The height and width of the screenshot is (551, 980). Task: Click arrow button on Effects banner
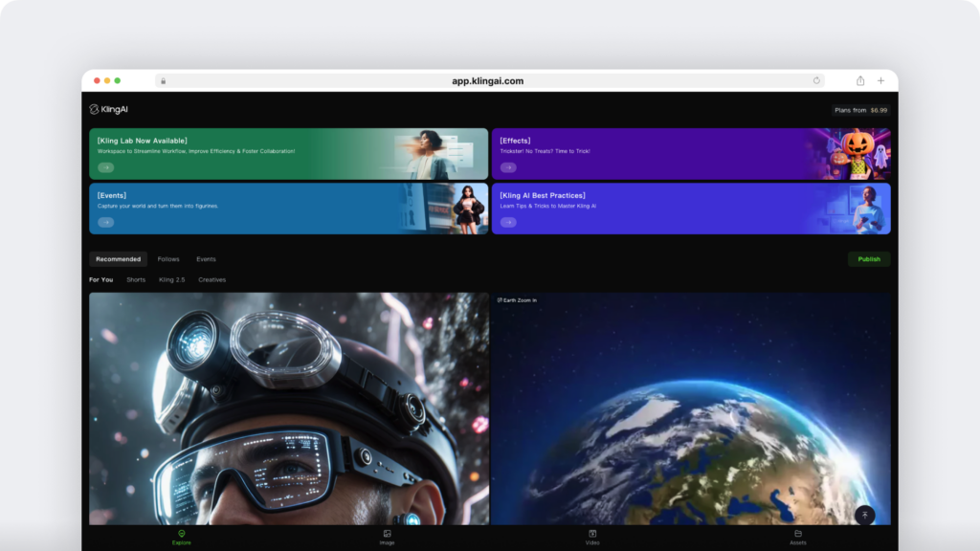508,167
